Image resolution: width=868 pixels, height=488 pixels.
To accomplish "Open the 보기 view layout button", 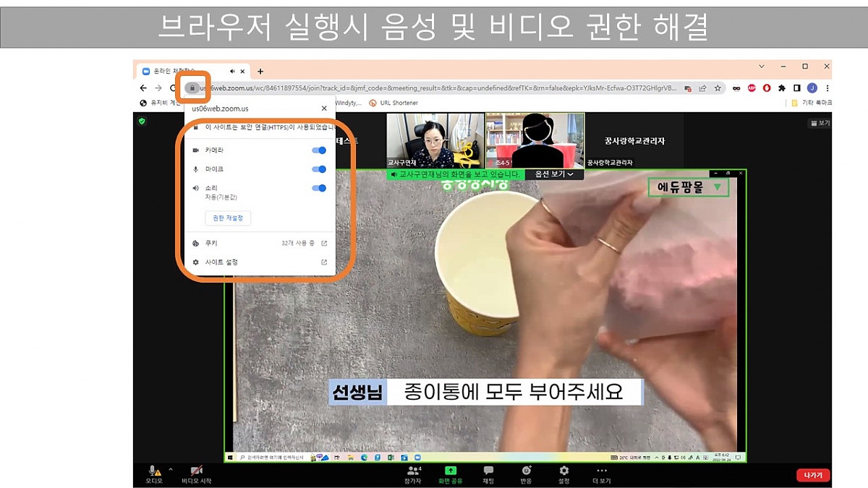I will pos(820,124).
